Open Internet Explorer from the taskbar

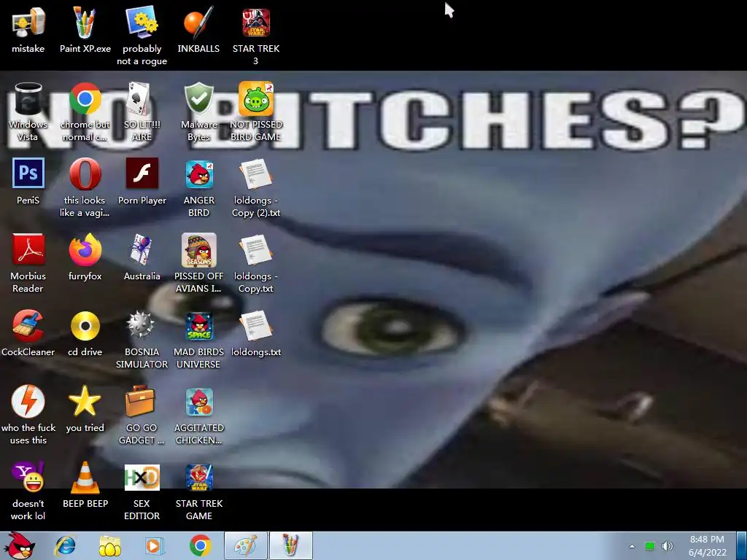click(x=65, y=545)
